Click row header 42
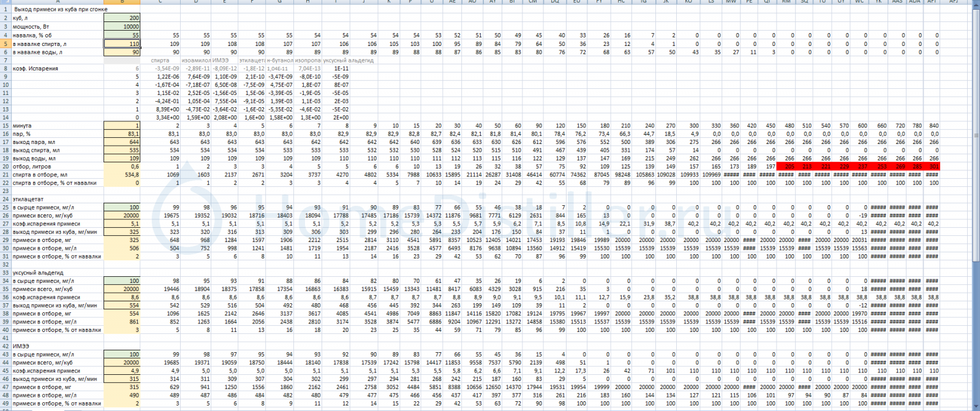Viewport: 980px width, 411px height. (6, 346)
